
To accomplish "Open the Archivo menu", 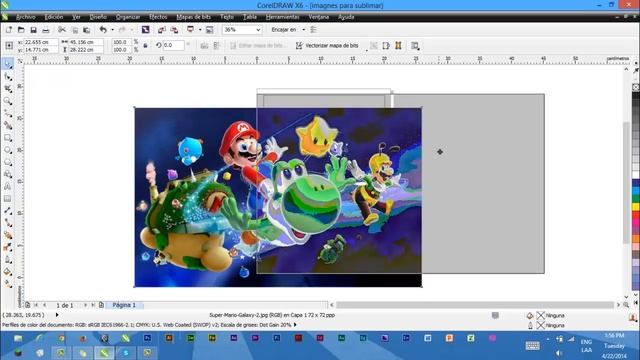I will 25,17.
